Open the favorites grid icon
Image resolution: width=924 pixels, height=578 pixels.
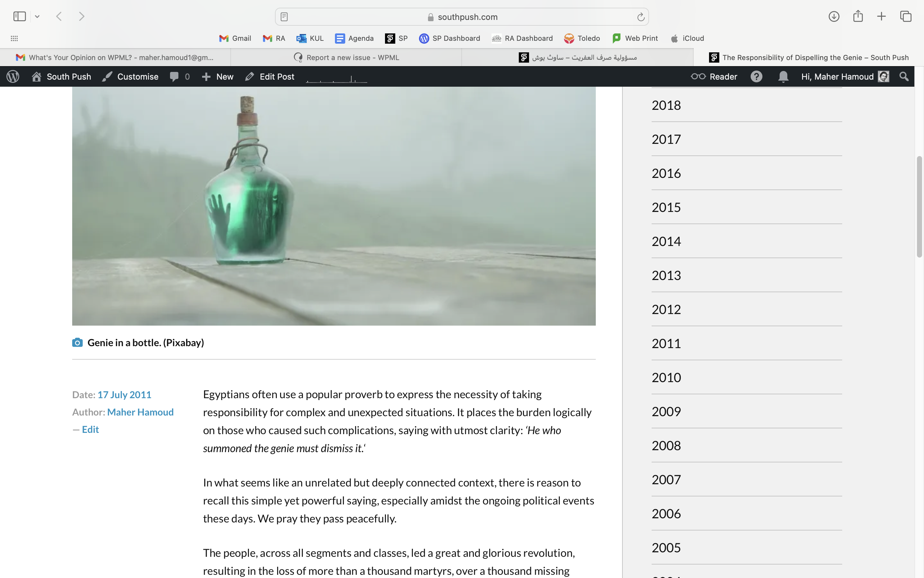click(14, 38)
